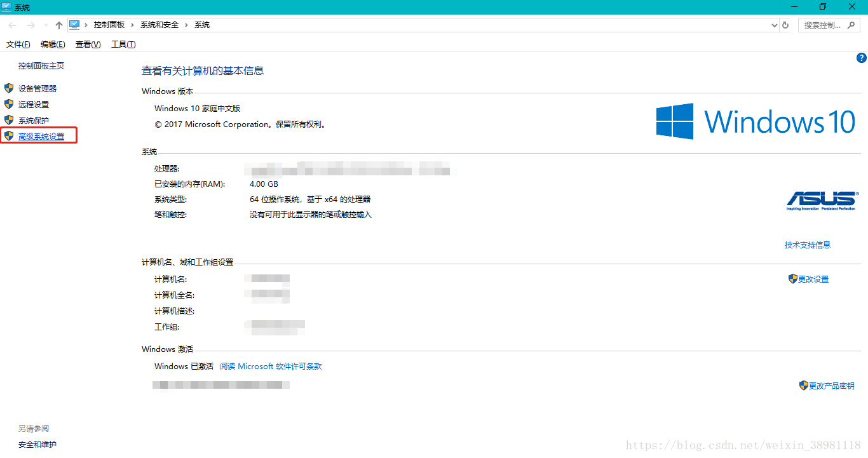Click the forward navigation arrow
Image resolution: width=868 pixels, height=458 pixels.
tap(31, 25)
